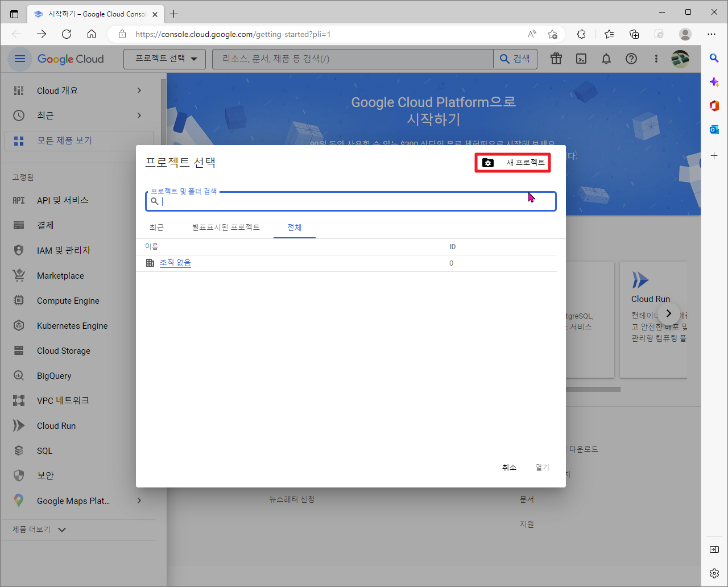Go to browser home page icon
The height and width of the screenshot is (587, 728).
92,34
